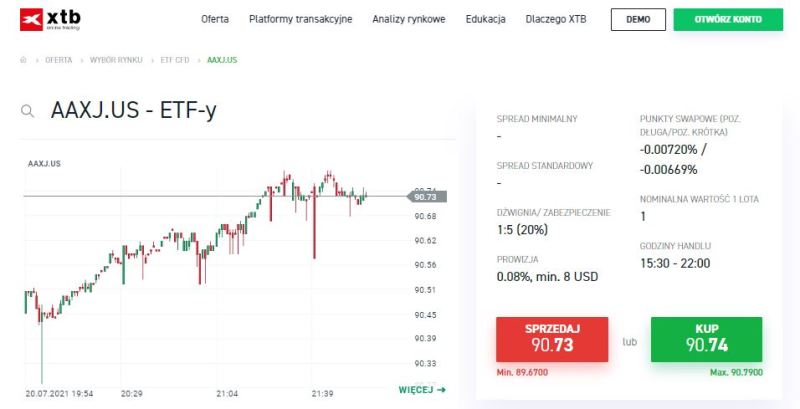This screenshot has width=800, height=409.
Task: Open the Analizy rynkowe menu
Action: [x=409, y=19]
